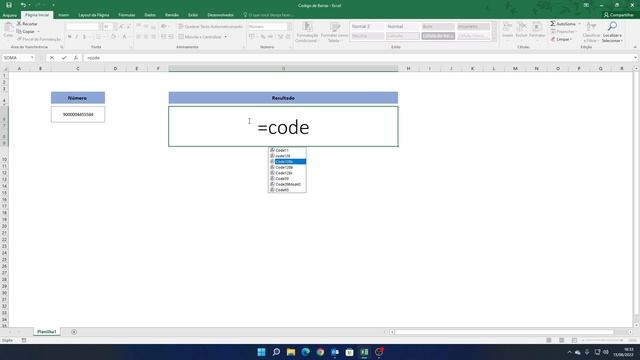Open Preencher dropdown
Screen dimensions: 640x360
click(x=563, y=31)
